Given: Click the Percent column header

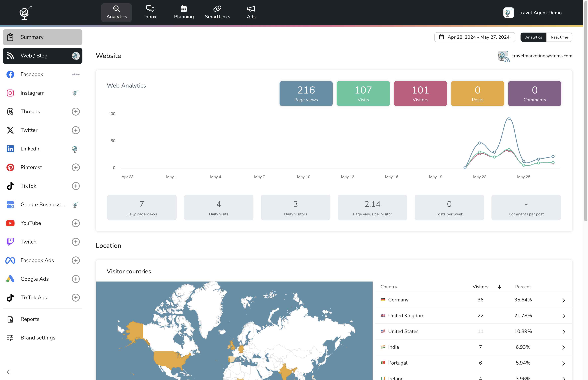Looking at the screenshot, I should click(x=523, y=287).
